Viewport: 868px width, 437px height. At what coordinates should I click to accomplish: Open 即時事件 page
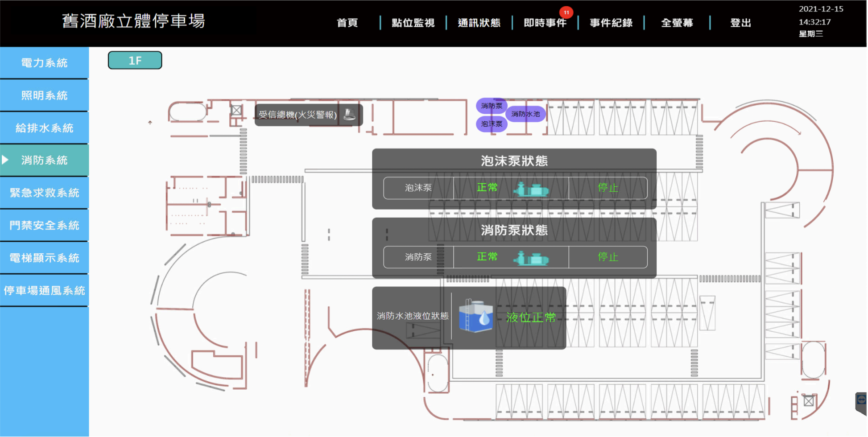[x=545, y=23]
